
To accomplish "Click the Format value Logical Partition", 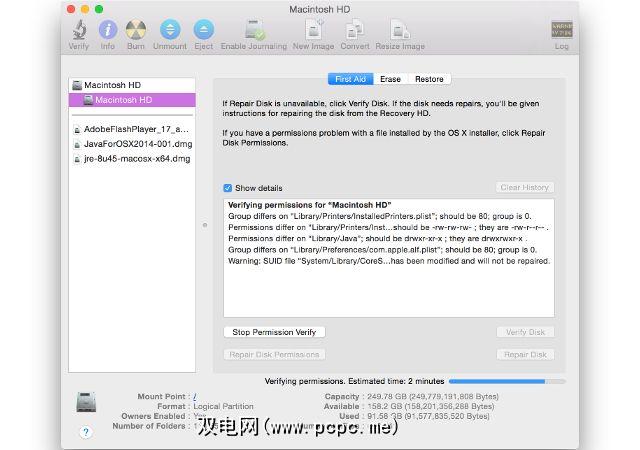I will point(223,406).
